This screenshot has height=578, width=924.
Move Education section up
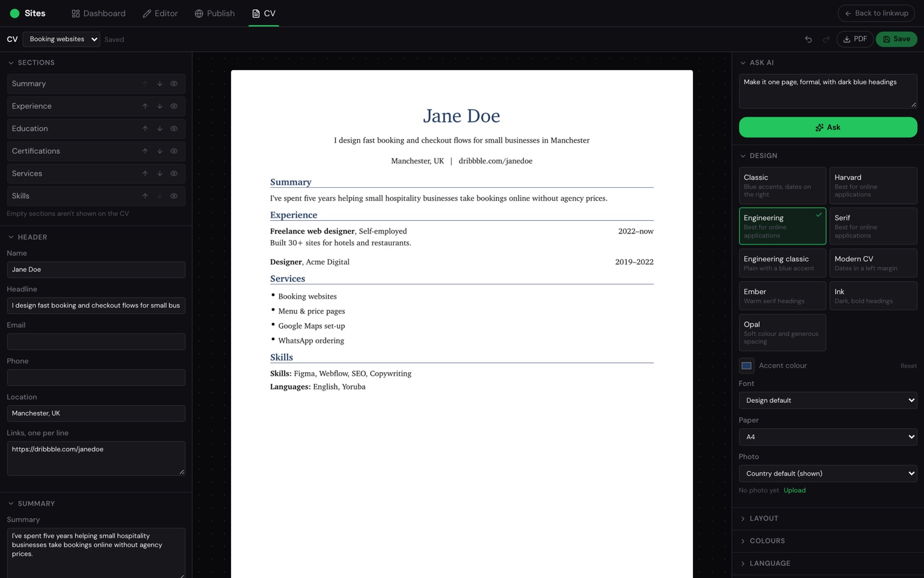(x=145, y=129)
